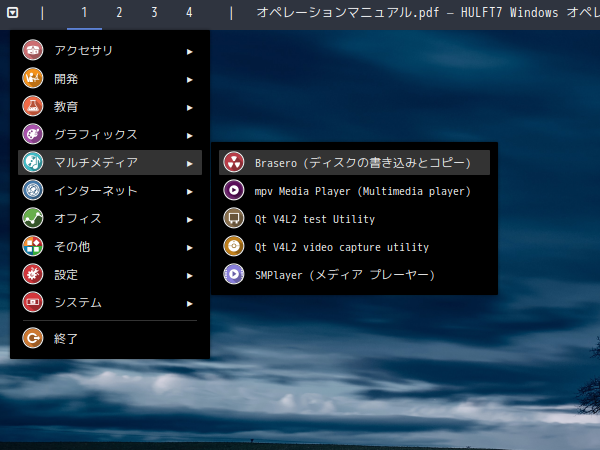This screenshot has width=600, height=450.
Task: Open the システム menu entry
Action: [x=110, y=302]
